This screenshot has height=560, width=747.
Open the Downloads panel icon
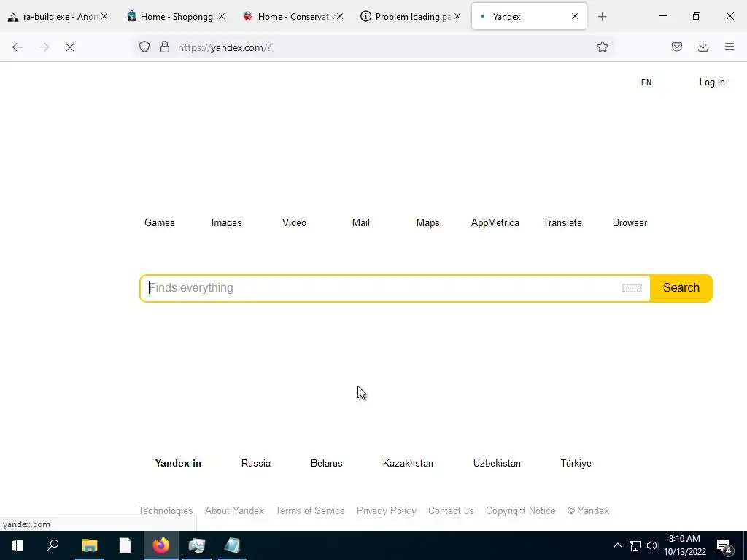pos(703,47)
